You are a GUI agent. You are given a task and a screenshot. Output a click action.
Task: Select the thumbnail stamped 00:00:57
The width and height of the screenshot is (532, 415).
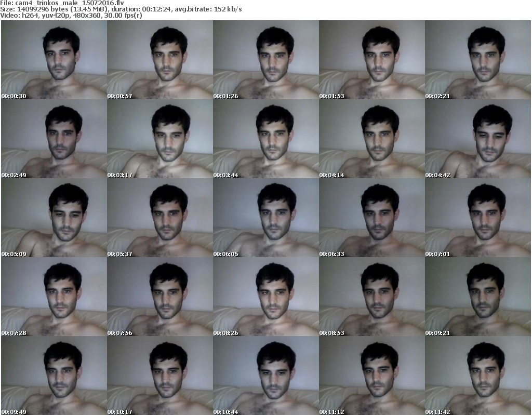160,60
